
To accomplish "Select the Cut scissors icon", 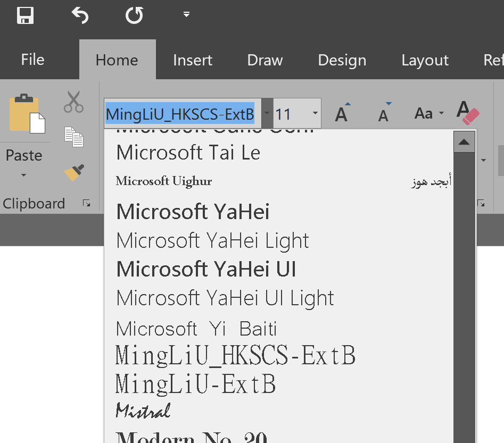I will click(x=73, y=102).
